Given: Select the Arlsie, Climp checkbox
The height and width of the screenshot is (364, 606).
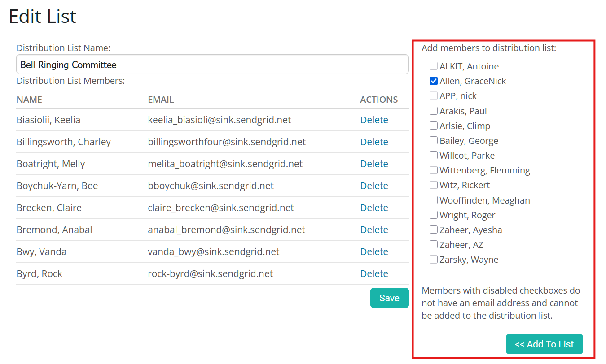Looking at the screenshot, I should point(434,126).
